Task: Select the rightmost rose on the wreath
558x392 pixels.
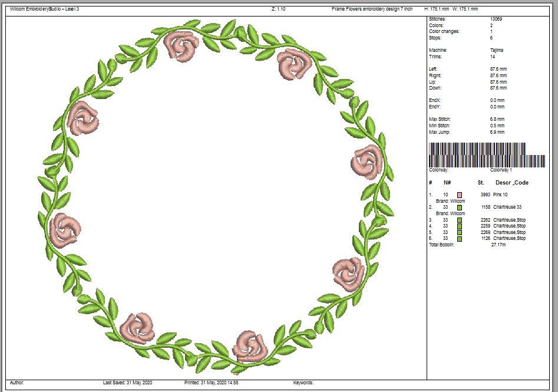Action: 368,162
